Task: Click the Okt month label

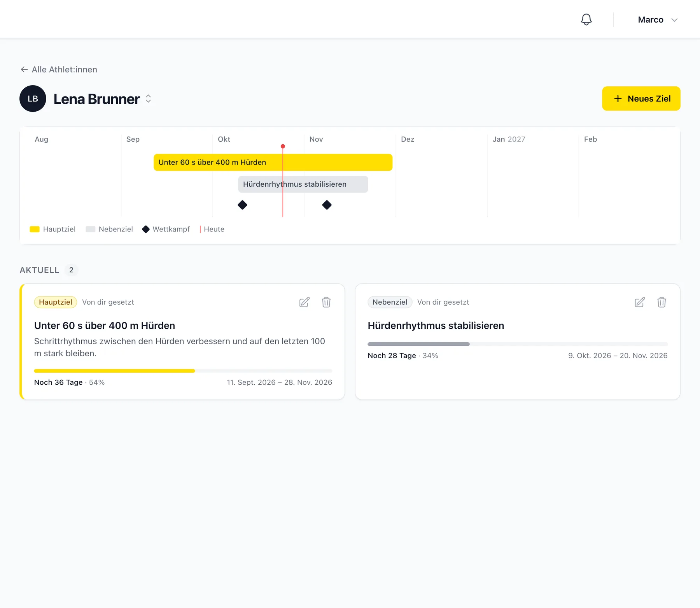Action: pyautogui.click(x=224, y=139)
